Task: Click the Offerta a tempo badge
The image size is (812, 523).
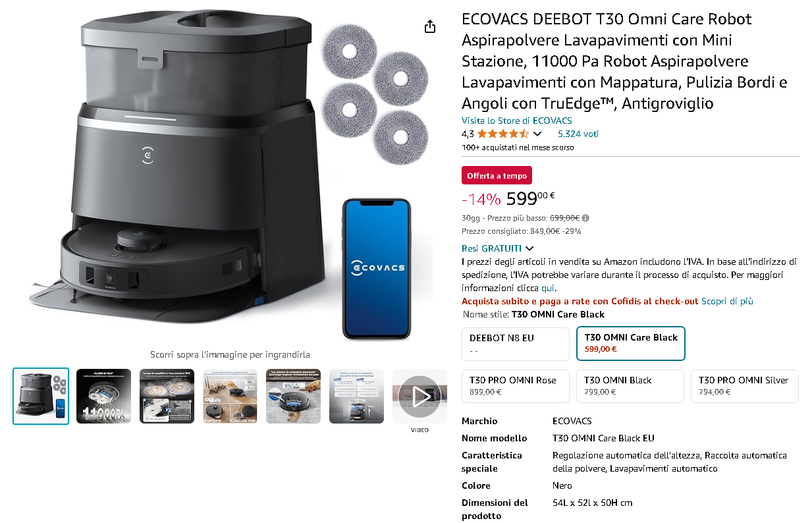Action: click(x=497, y=176)
